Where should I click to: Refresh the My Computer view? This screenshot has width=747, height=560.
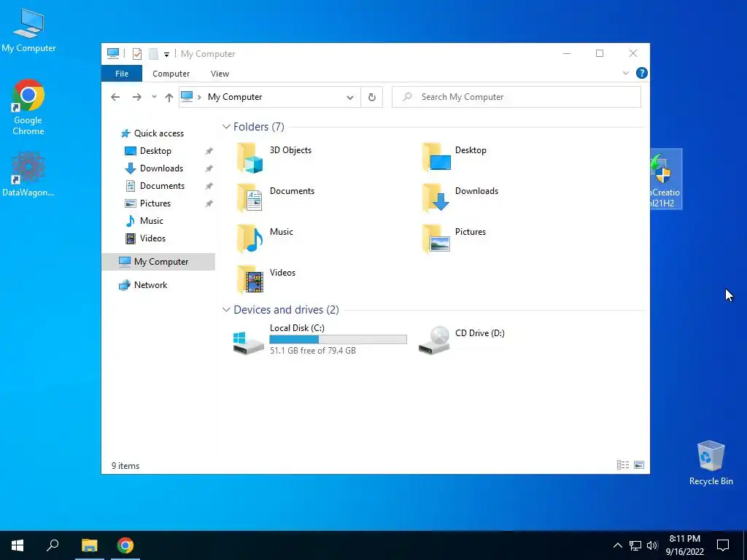click(371, 97)
